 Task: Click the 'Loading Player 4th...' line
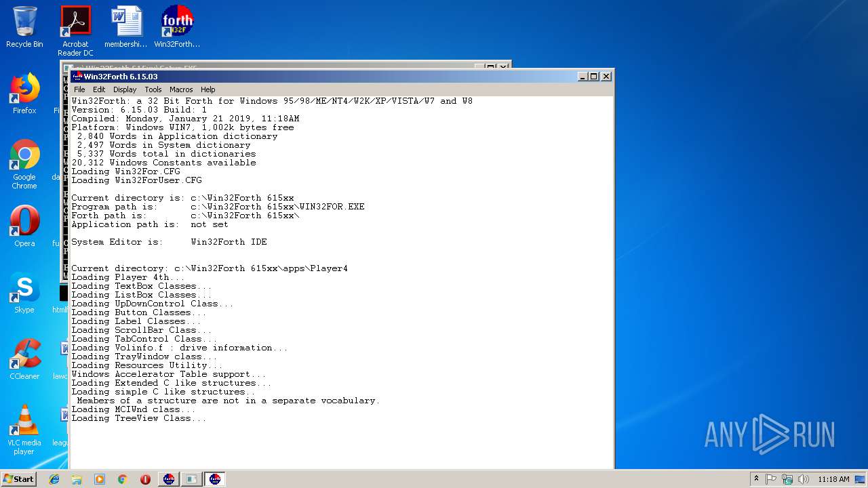click(128, 277)
